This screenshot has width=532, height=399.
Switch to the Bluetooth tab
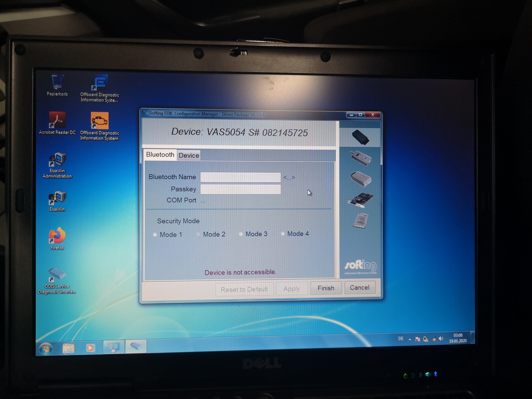click(x=160, y=155)
